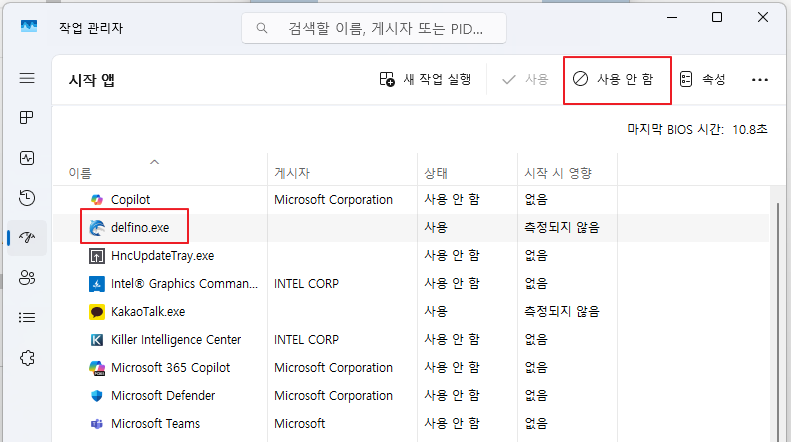Image resolution: width=791 pixels, height=442 pixels.
Task: Open 속성 properties button
Action: point(703,79)
